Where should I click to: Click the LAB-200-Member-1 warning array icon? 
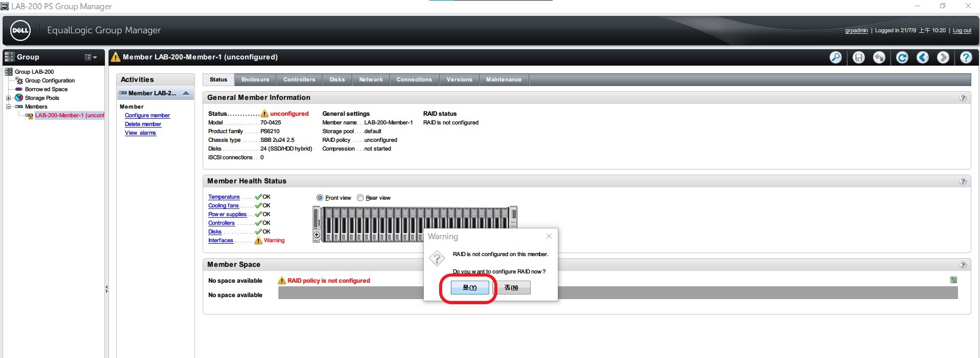(29, 116)
